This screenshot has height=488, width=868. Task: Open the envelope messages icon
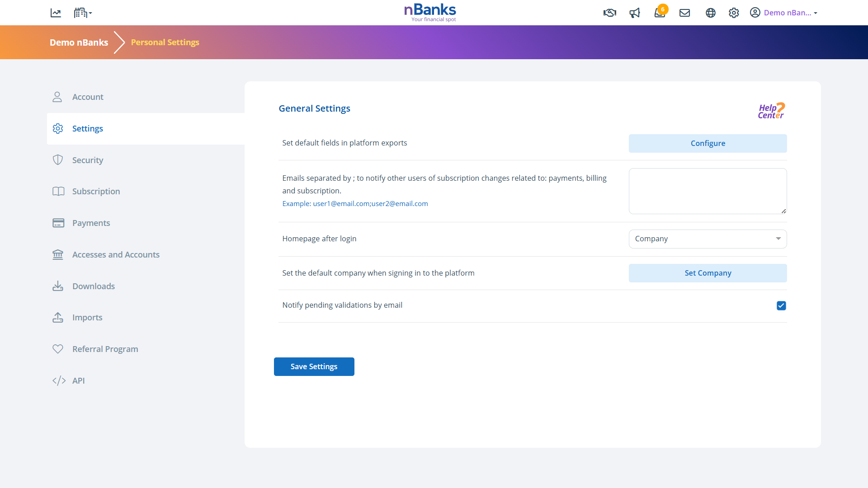pos(684,13)
